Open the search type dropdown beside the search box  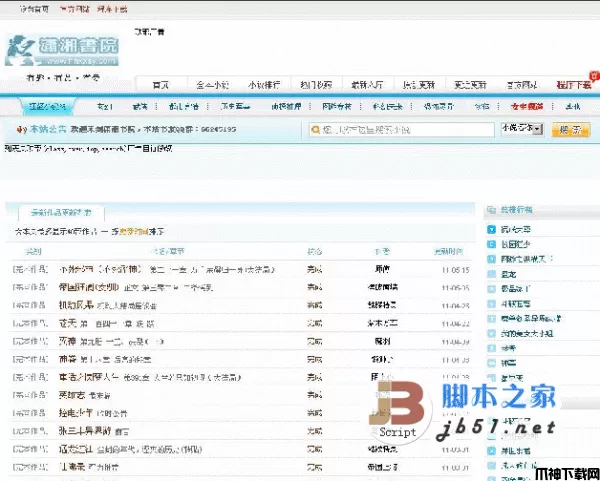[521, 129]
